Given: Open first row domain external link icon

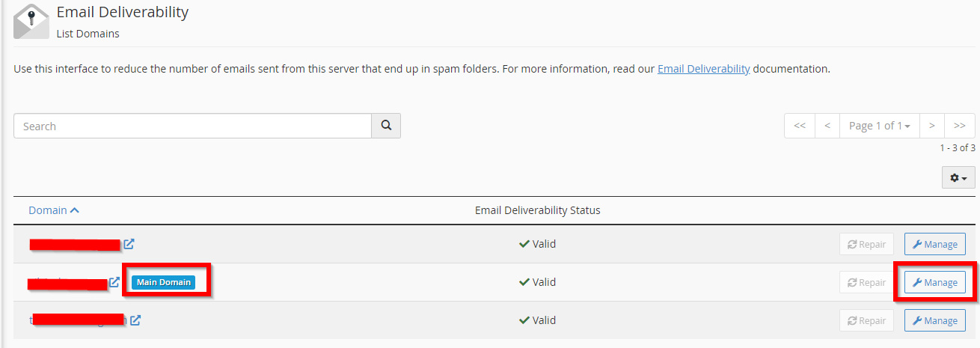Looking at the screenshot, I should click(x=129, y=244).
